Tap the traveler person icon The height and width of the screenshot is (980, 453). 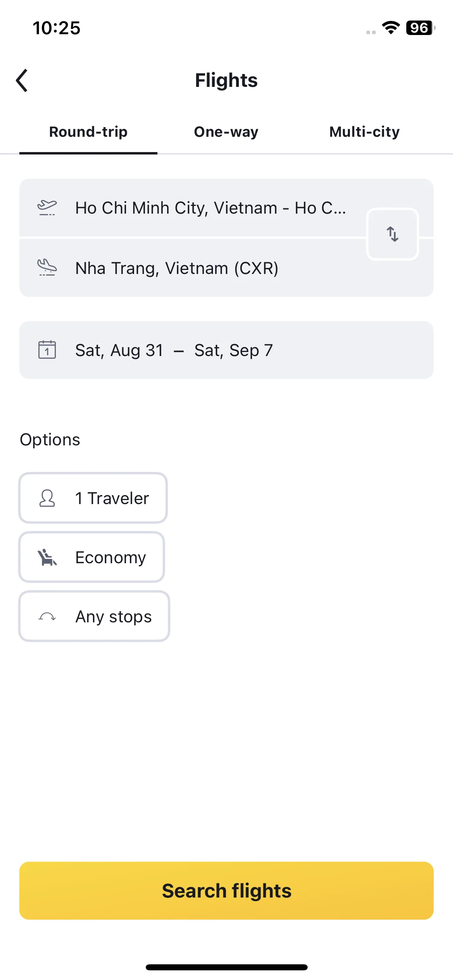[x=47, y=498]
